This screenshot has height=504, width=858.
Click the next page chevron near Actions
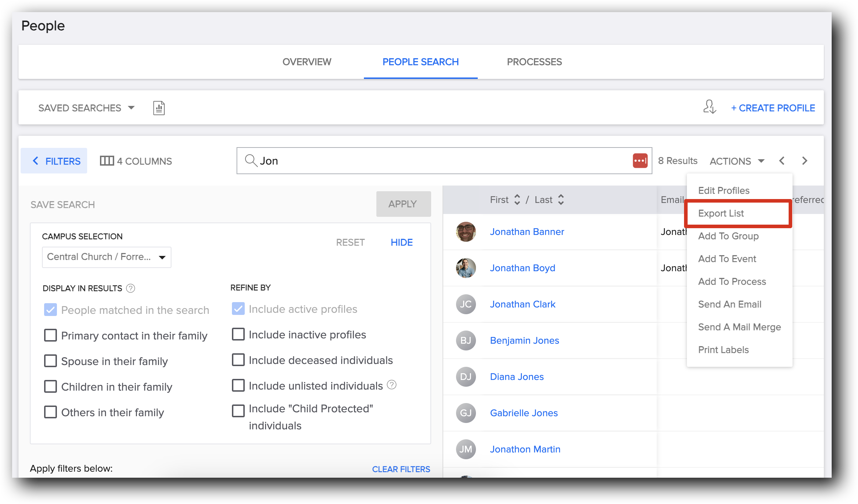click(x=805, y=161)
